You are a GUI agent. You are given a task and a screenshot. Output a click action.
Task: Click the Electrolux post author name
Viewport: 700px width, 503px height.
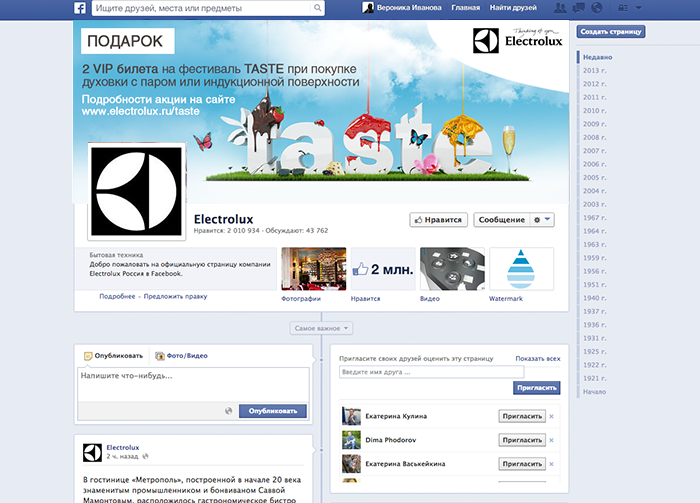pos(123,447)
